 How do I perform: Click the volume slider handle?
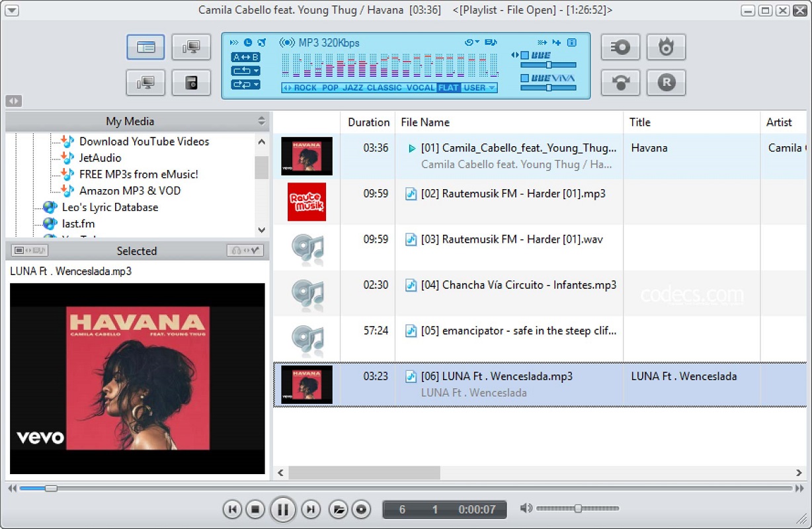tap(578, 509)
